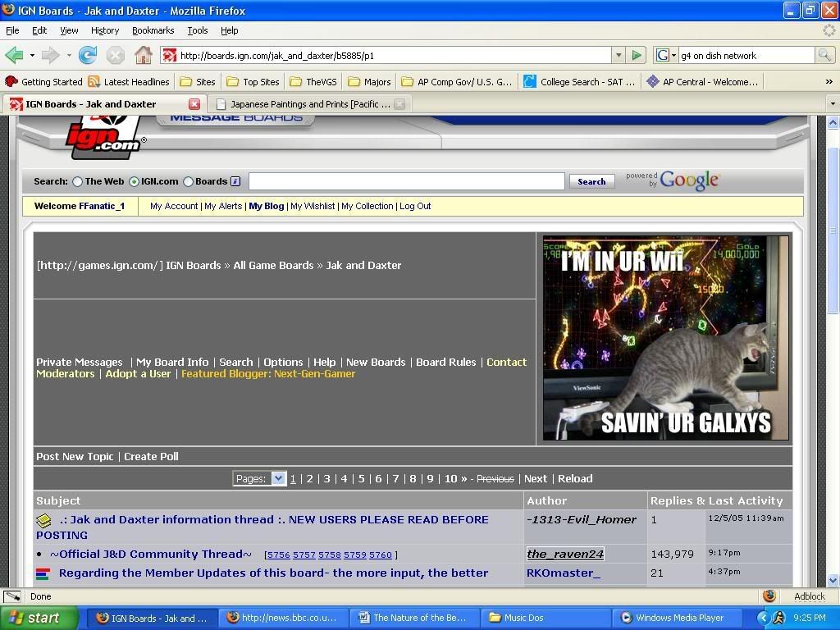
Task: Click the green Go arrow beside address bar
Action: click(x=637, y=55)
